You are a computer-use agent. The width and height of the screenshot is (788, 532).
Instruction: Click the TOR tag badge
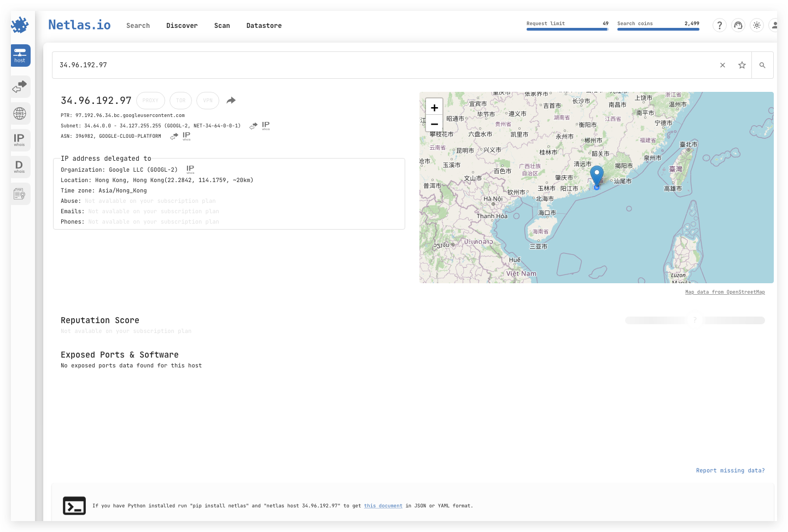click(x=181, y=101)
